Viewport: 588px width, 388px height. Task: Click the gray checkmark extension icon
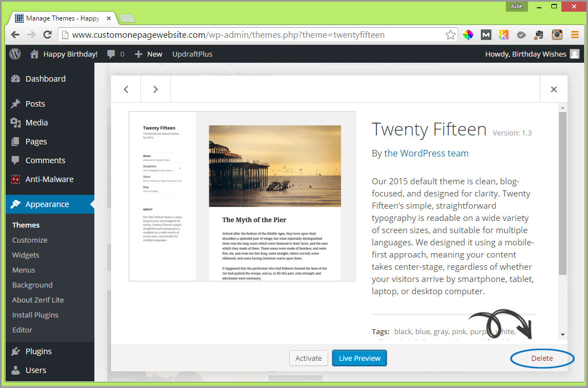[521, 35]
